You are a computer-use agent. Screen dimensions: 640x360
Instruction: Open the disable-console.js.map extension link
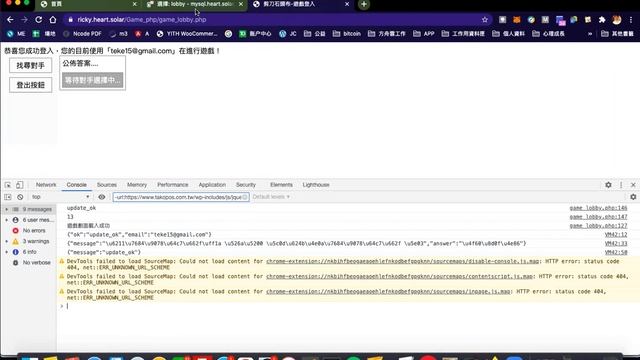(402, 261)
